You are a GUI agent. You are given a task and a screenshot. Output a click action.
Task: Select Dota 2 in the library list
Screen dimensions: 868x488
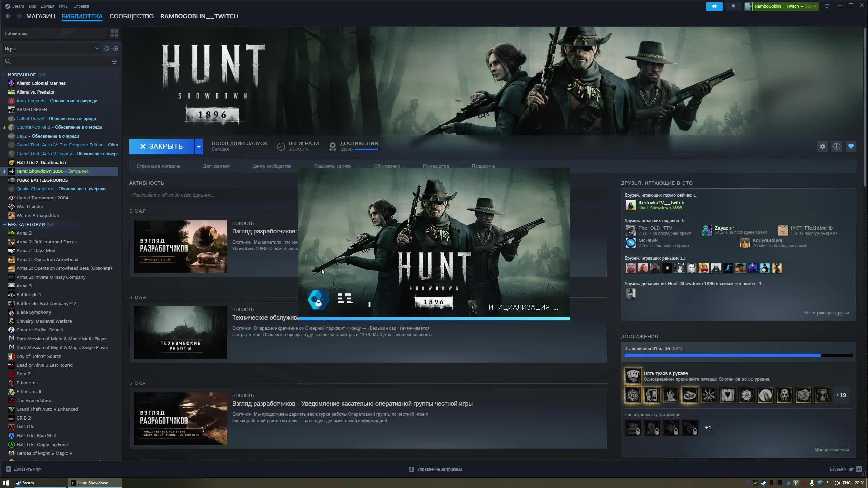(x=23, y=374)
